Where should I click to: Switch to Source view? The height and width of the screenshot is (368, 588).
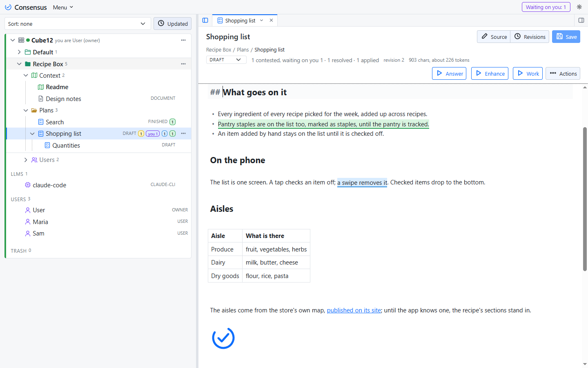click(494, 37)
